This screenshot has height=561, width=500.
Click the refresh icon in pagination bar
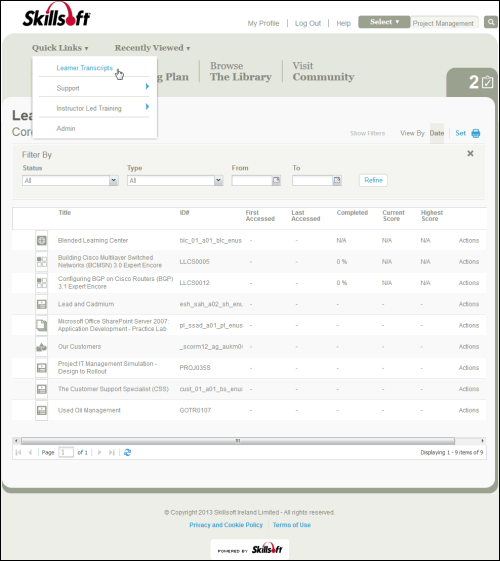[127, 453]
